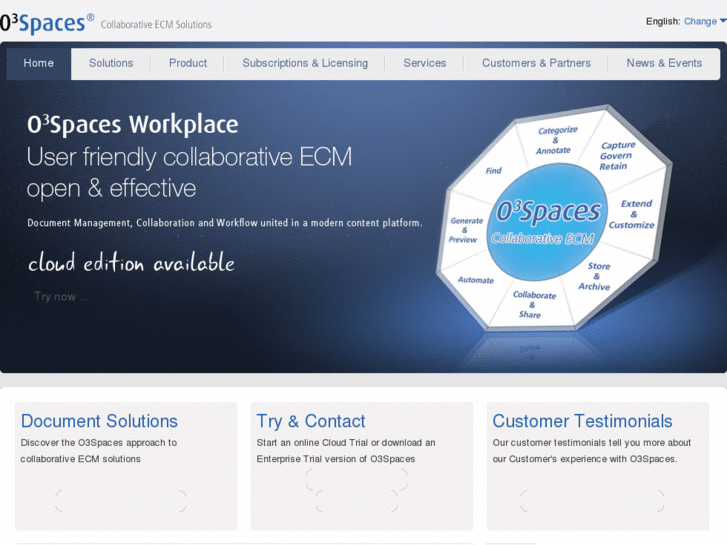Click 'Our customer testimonials tell you' description text
The height and width of the screenshot is (545, 727).
tap(592, 450)
